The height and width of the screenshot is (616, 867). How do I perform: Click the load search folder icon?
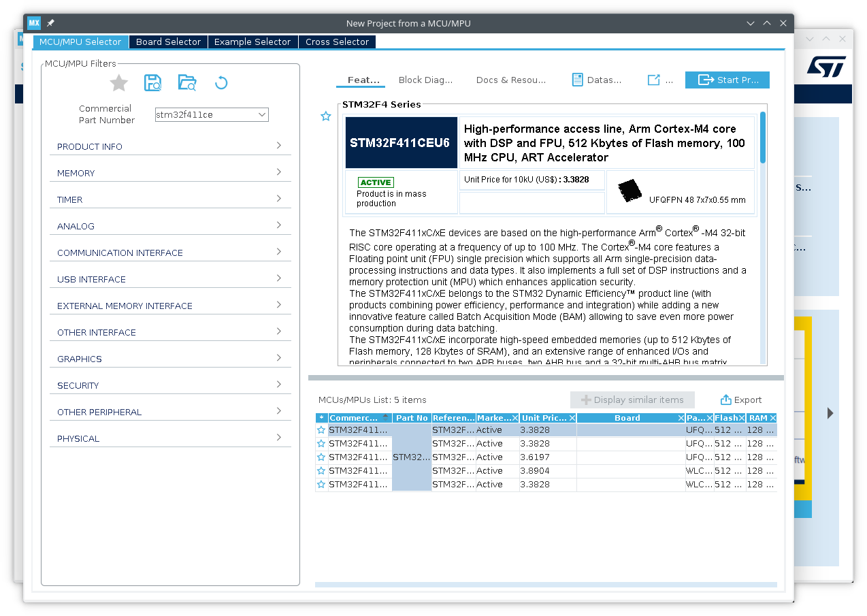187,83
